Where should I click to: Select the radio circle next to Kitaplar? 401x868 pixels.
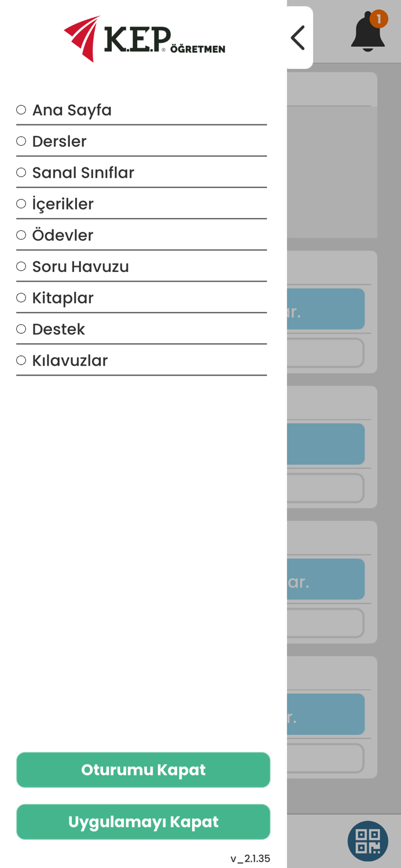[x=21, y=296]
